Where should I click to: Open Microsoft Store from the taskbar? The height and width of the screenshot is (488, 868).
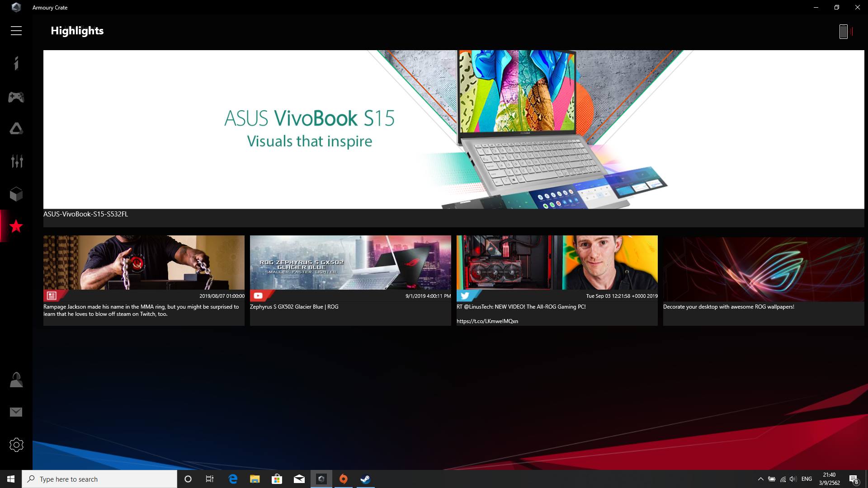click(x=277, y=479)
